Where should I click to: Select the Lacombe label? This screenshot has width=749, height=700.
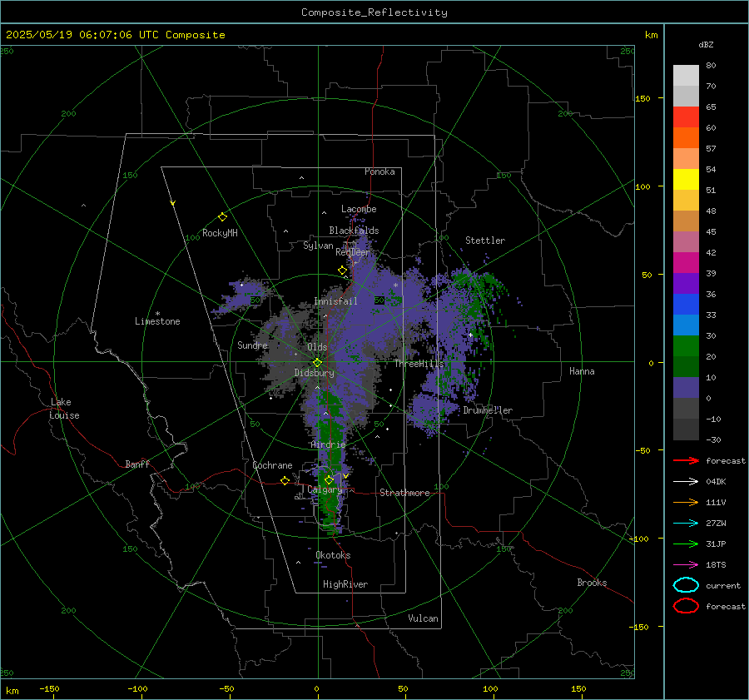click(359, 209)
